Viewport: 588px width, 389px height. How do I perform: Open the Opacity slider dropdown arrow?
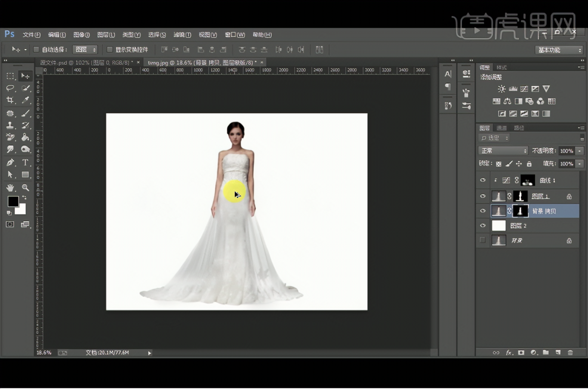[x=579, y=151]
